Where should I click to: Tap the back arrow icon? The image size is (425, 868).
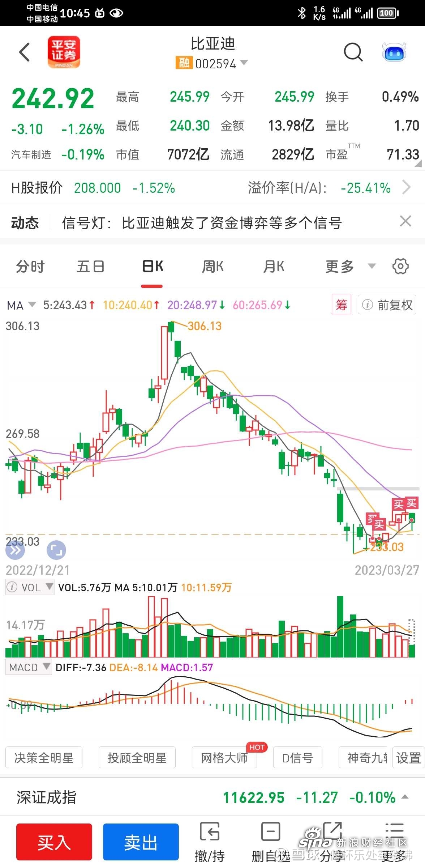point(25,52)
